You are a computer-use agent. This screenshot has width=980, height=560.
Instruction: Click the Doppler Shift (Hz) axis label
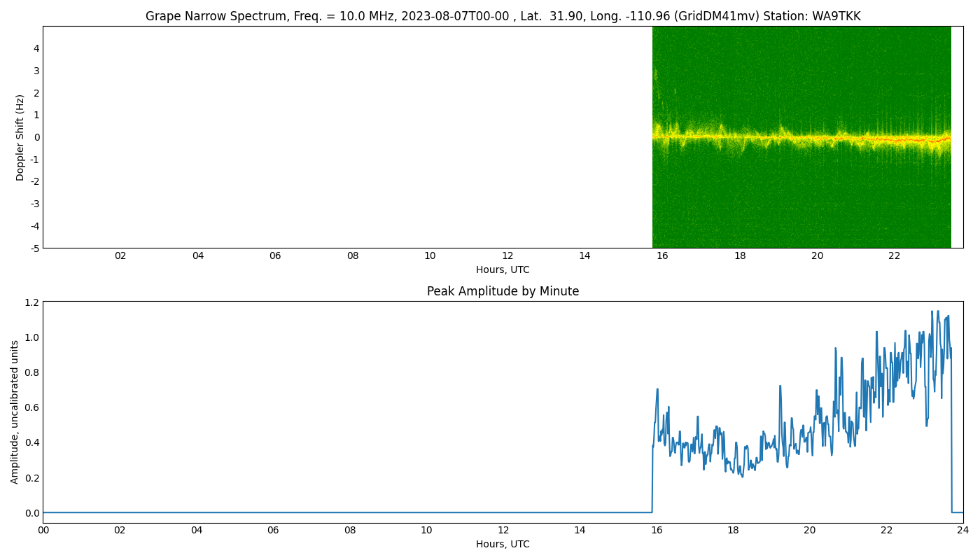[x=20, y=137]
